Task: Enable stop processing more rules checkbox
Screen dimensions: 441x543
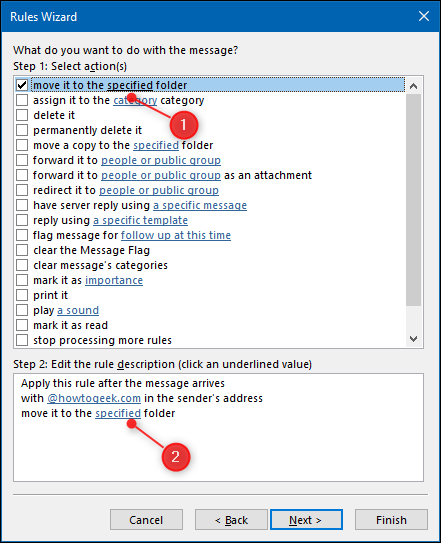Action: click(22, 340)
